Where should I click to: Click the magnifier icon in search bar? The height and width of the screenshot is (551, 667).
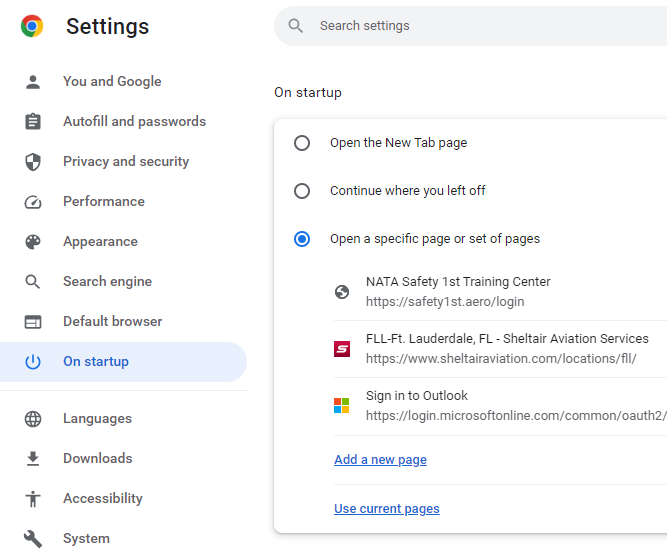[295, 26]
